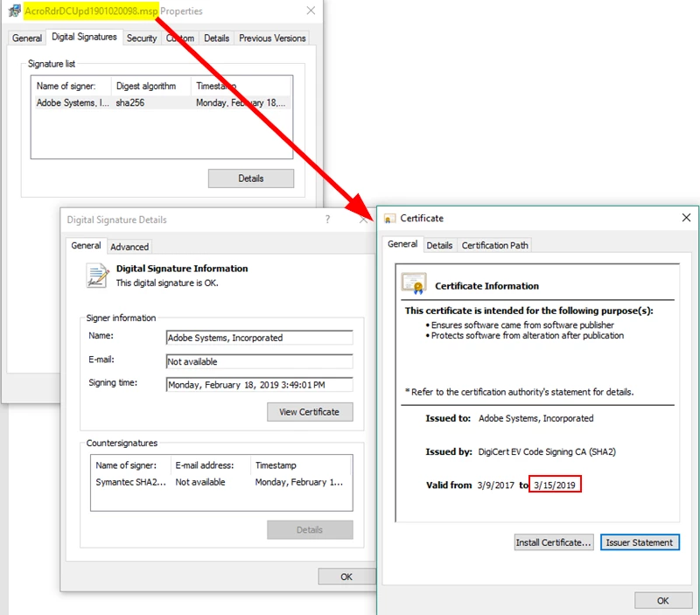Click Name of signer header in Countersignatures
Screen dimensions: 700x615
(x=126, y=465)
